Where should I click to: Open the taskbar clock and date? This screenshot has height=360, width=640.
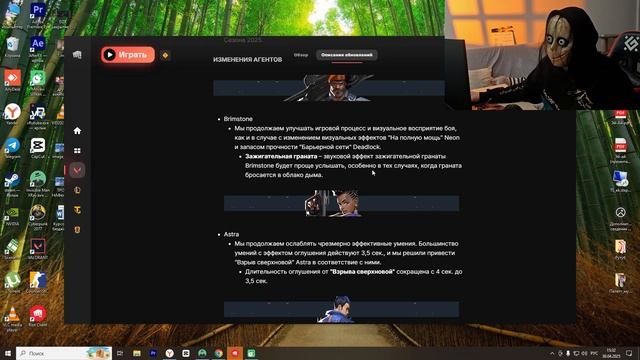coord(611,353)
